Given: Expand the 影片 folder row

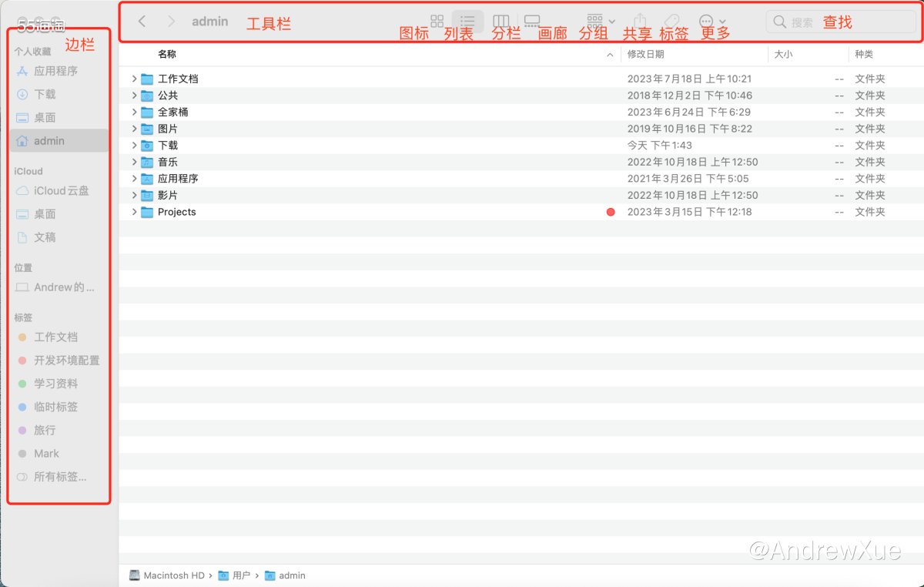Looking at the screenshot, I should coord(134,195).
